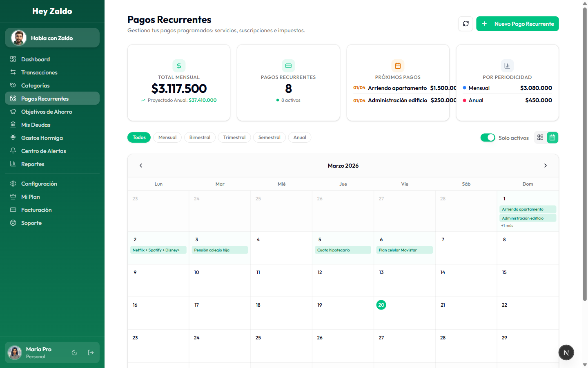Open Objetivos de Ahorro piggy bank icon

coord(13,111)
